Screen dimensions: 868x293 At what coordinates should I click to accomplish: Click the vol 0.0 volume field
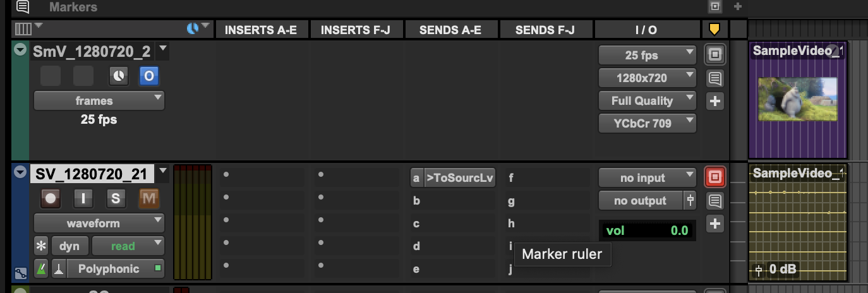click(x=647, y=230)
